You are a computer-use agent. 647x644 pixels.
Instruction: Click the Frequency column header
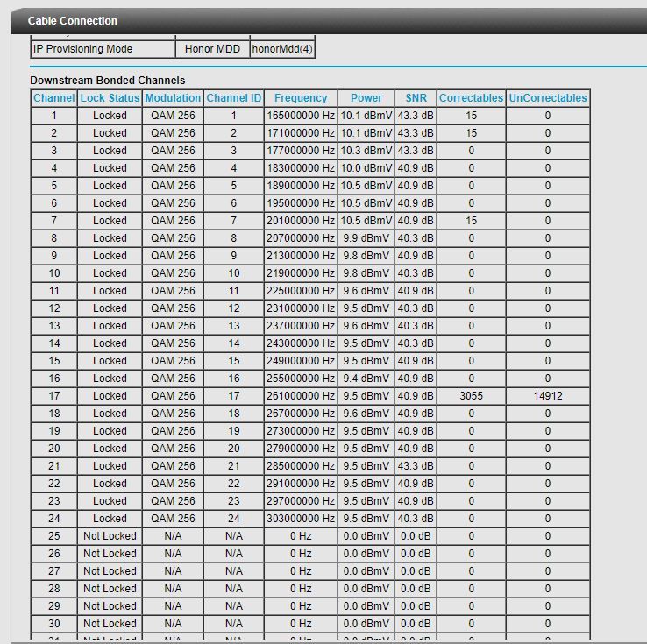301,98
